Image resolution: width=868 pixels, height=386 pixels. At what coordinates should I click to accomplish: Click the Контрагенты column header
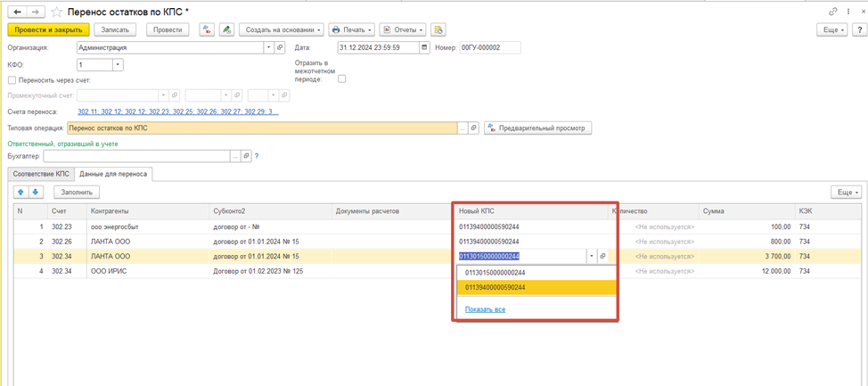[x=147, y=211]
